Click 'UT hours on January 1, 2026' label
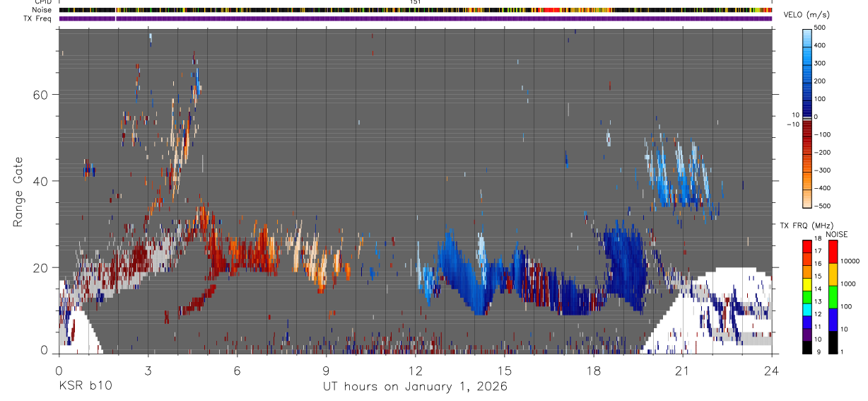The width and height of the screenshot is (868, 401). [415, 387]
